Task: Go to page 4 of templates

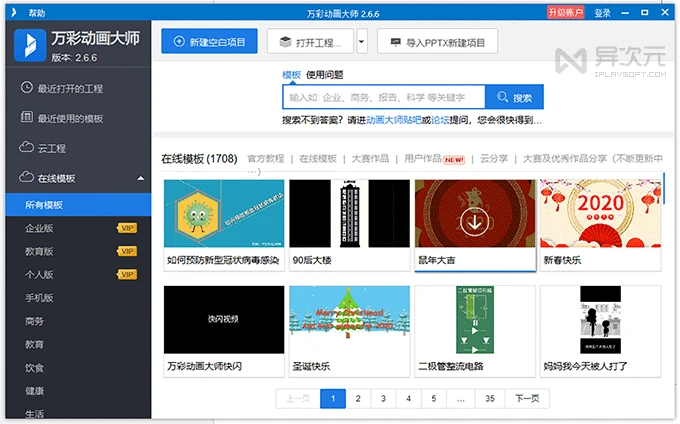Action: point(408,398)
